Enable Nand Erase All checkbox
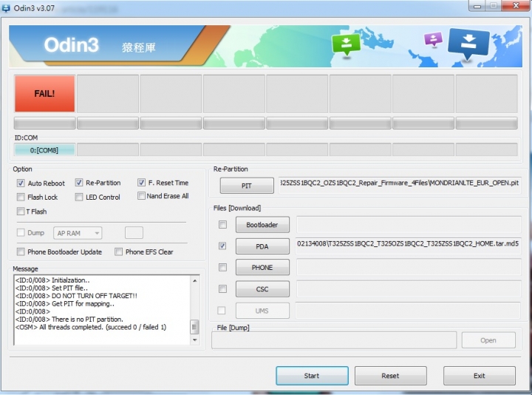 pyautogui.click(x=141, y=196)
